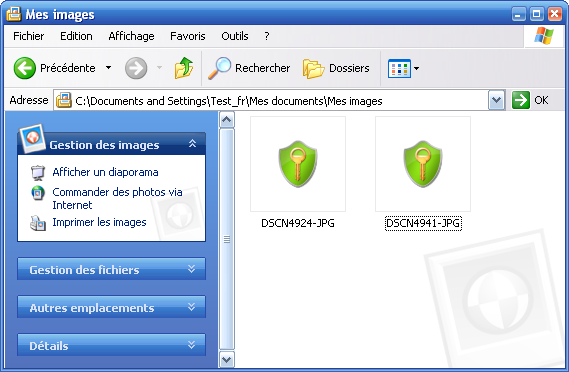Open the Outils menu
Screen dimensions: 569x372
click(235, 36)
